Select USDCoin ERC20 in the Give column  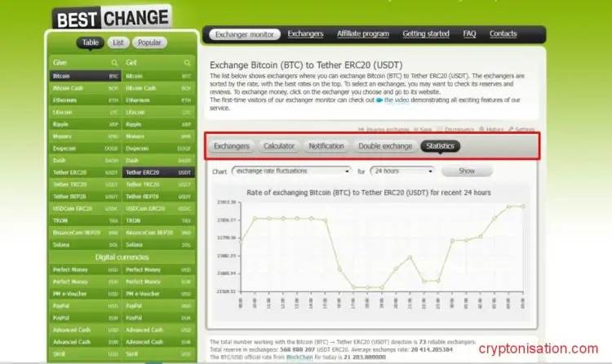pyautogui.click(x=86, y=209)
